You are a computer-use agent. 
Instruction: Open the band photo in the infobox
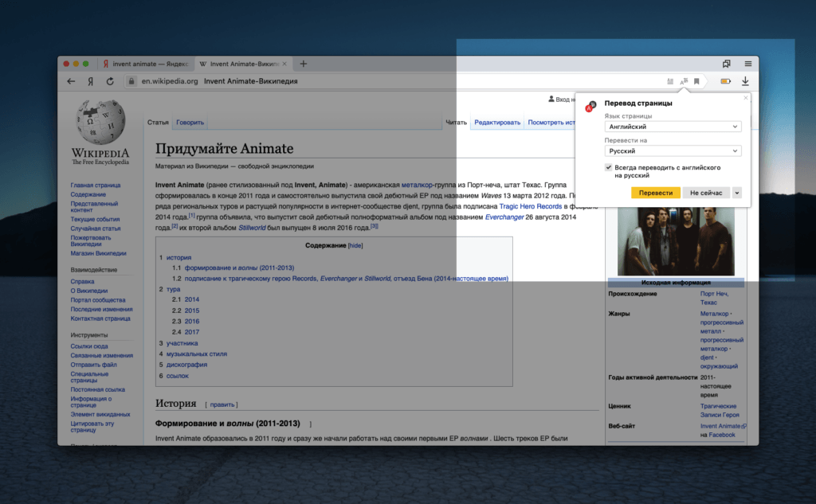click(x=676, y=240)
